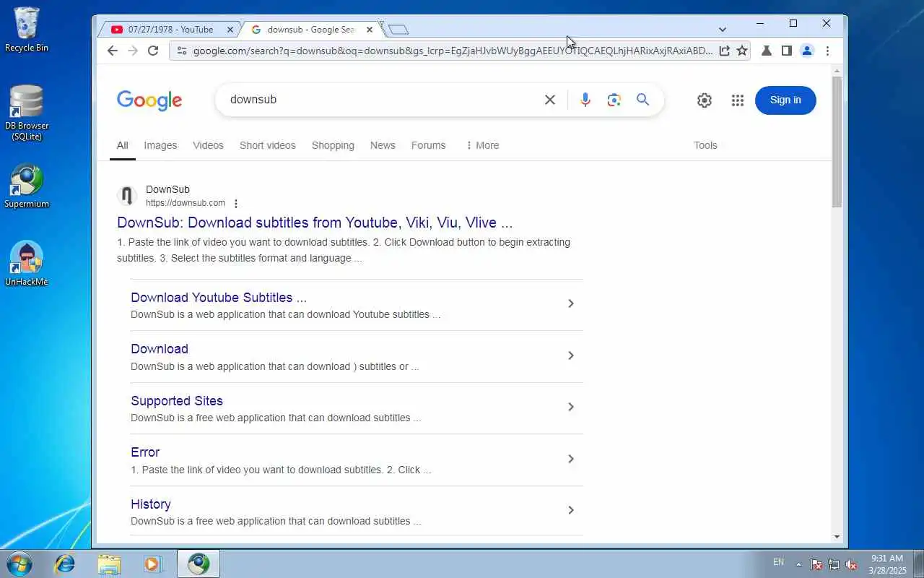The width and height of the screenshot is (924, 578).
Task: Open the browser profile avatar icon
Action: [807, 51]
